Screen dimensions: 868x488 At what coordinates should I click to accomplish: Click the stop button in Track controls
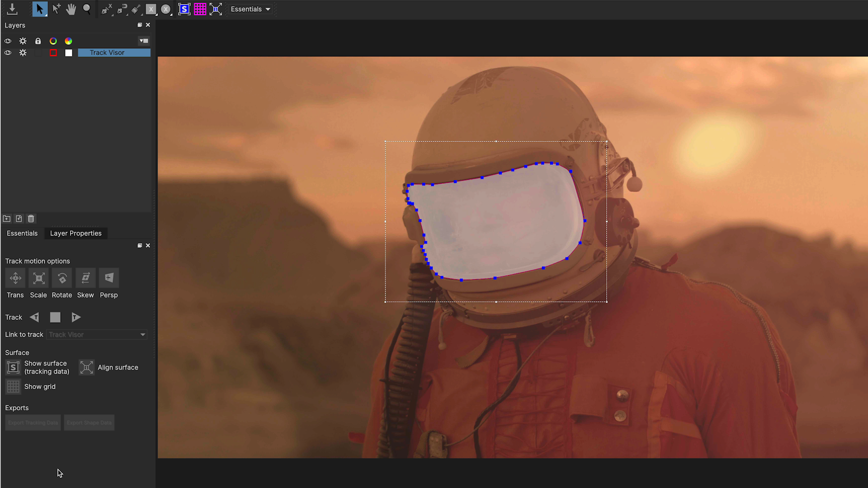pos(55,317)
